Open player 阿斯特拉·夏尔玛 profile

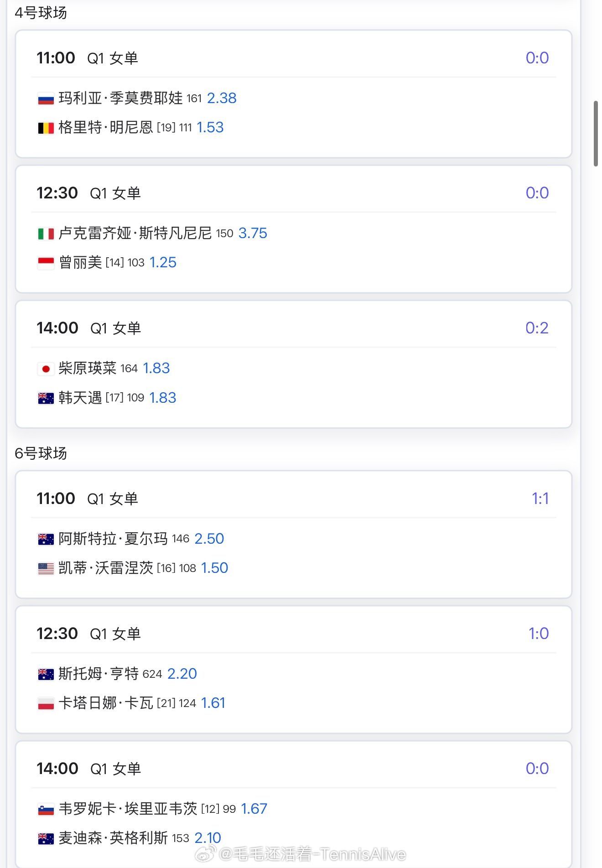[x=113, y=539]
